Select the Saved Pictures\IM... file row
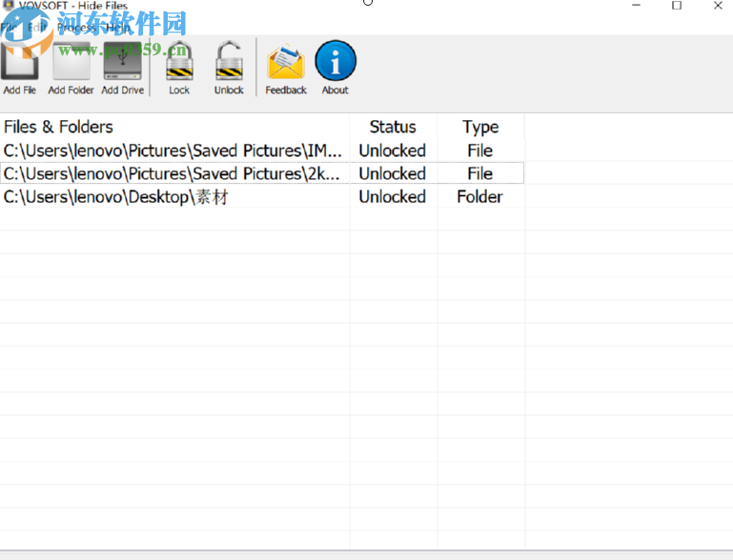This screenshot has height=560, width=733. (262, 150)
